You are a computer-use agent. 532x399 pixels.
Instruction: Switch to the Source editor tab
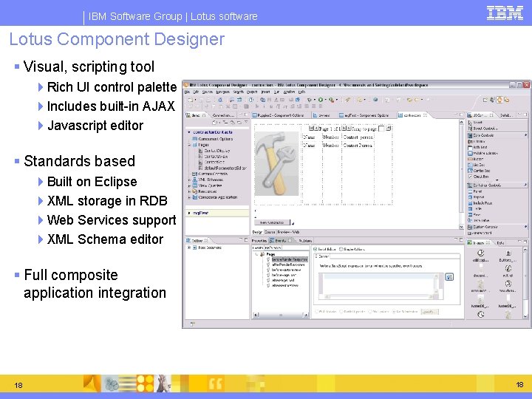[270, 232]
